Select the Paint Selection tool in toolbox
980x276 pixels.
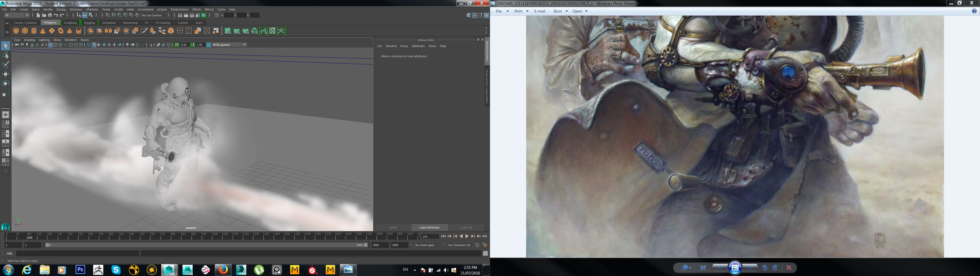pos(6,65)
